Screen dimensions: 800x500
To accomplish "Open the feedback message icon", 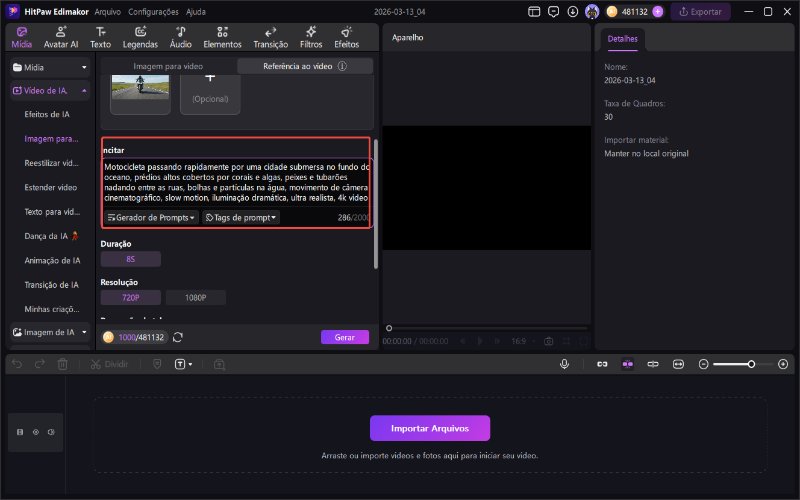I will click(x=553, y=11).
